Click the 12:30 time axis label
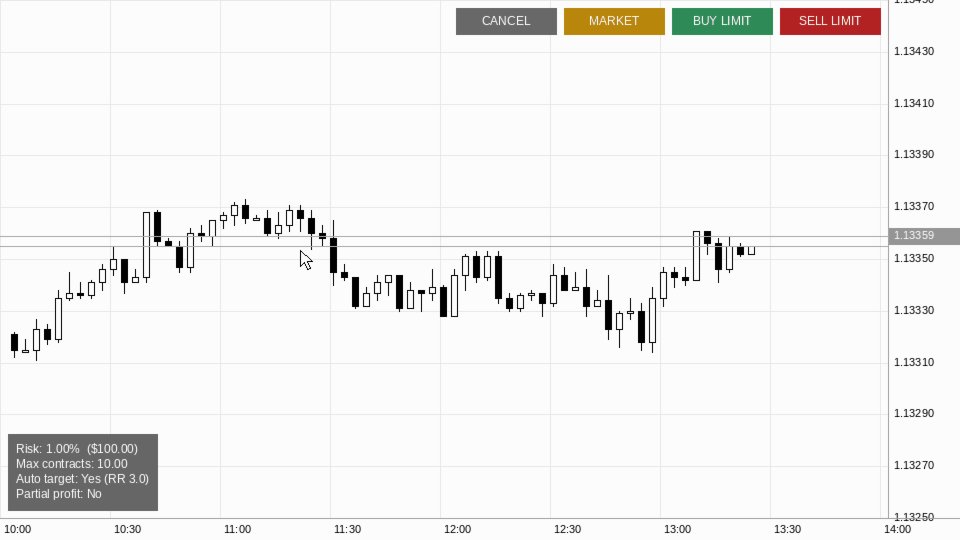The height and width of the screenshot is (540, 960). pyautogui.click(x=568, y=530)
